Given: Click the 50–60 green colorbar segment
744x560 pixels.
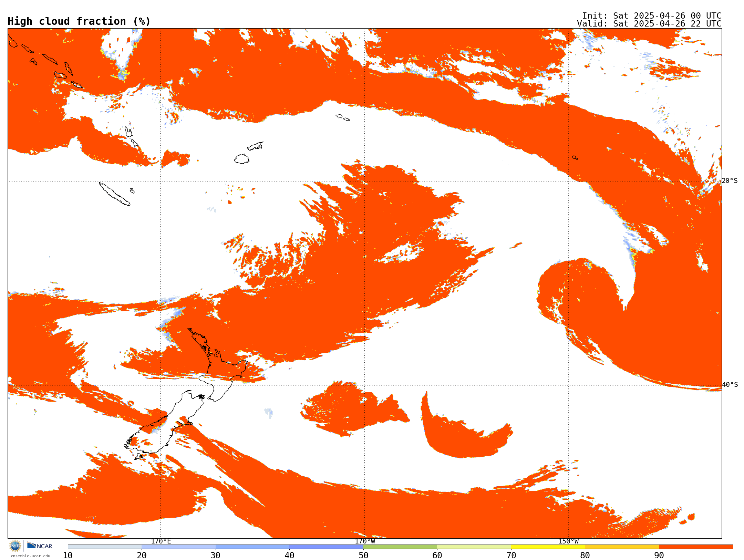Looking at the screenshot, I should [x=400, y=547].
